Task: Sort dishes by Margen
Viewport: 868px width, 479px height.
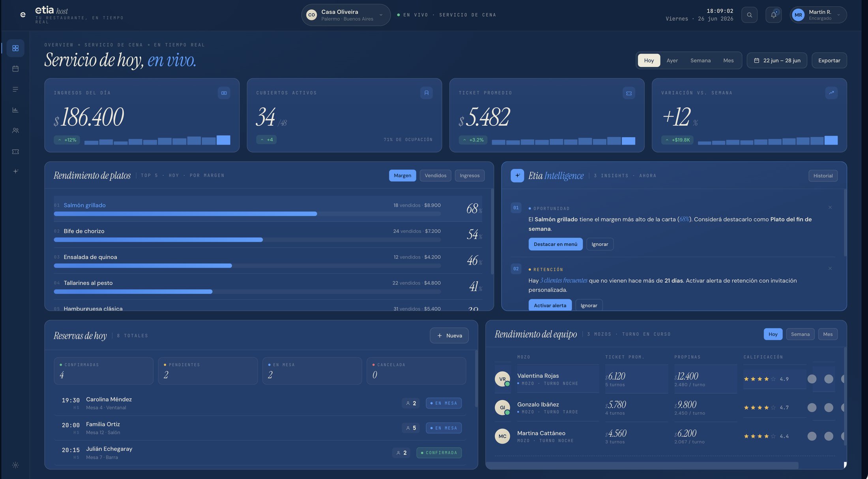Action: click(x=402, y=175)
